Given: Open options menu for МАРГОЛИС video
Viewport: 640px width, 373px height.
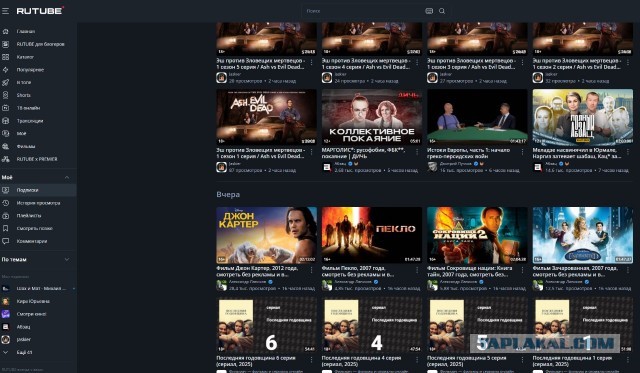Looking at the screenshot, I should pyautogui.click(x=417, y=152).
